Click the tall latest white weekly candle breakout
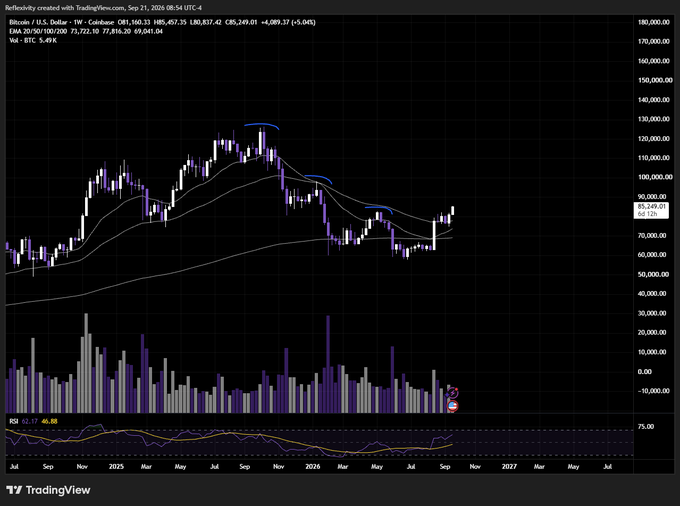 (434, 235)
